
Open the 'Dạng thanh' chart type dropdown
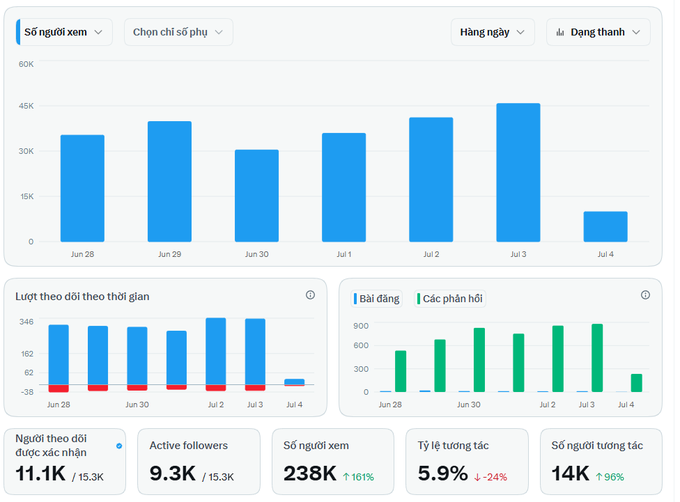click(598, 32)
